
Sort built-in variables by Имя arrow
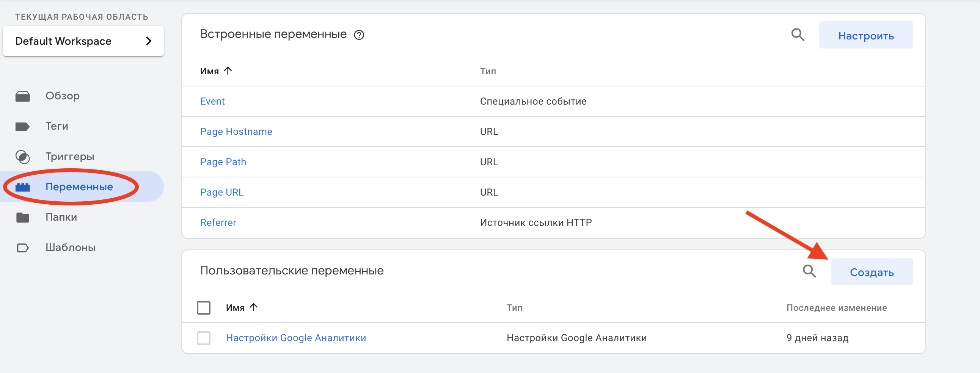[x=228, y=71]
